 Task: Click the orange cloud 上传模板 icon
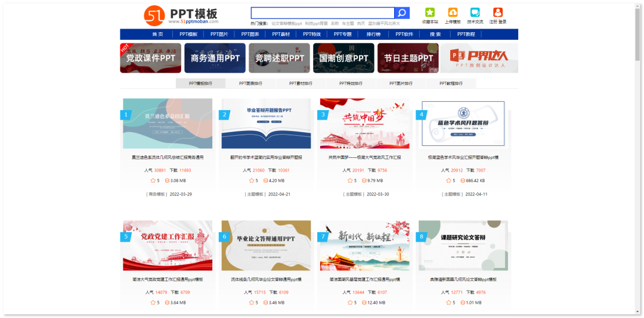pos(453,13)
